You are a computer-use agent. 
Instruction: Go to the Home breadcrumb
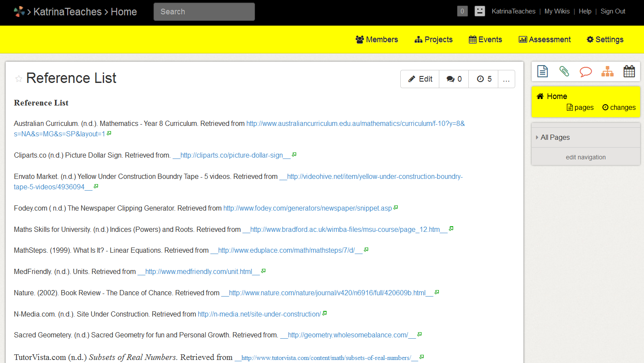click(124, 12)
